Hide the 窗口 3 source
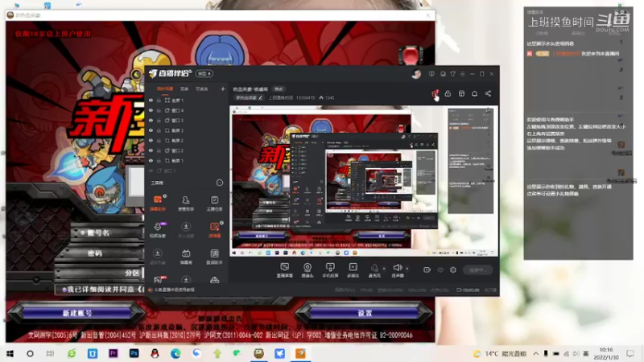The image size is (644, 362). pos(151,120)
